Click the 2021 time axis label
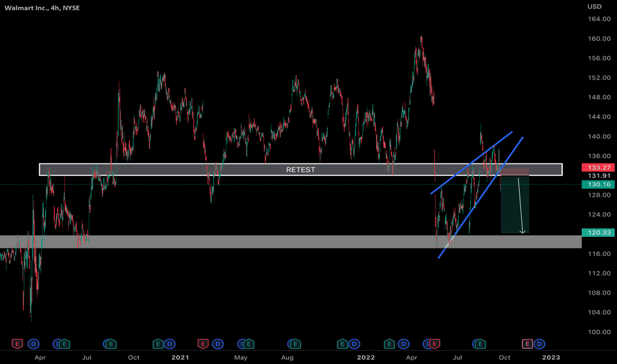 (180, 357)
